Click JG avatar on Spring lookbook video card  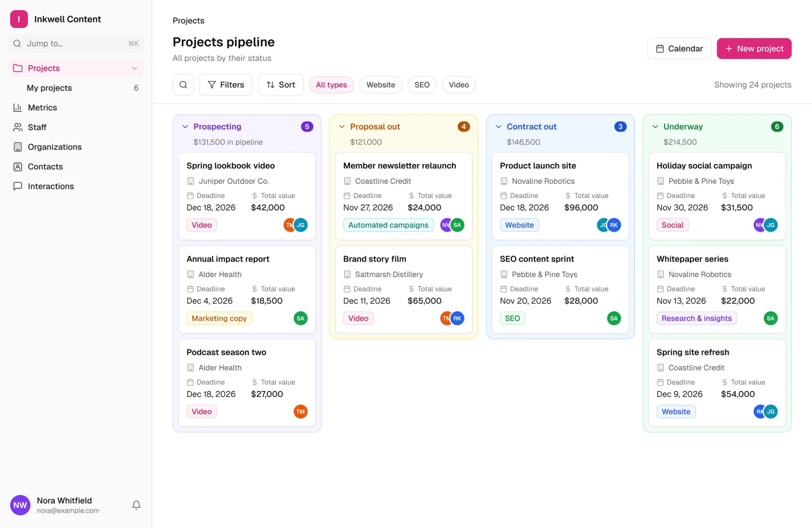(x=300, y=225)
